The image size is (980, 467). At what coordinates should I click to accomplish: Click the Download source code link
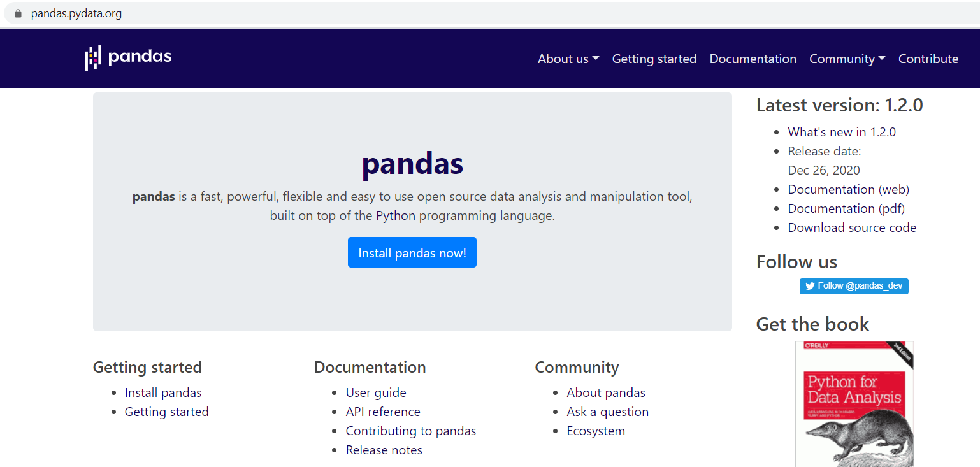852,227
